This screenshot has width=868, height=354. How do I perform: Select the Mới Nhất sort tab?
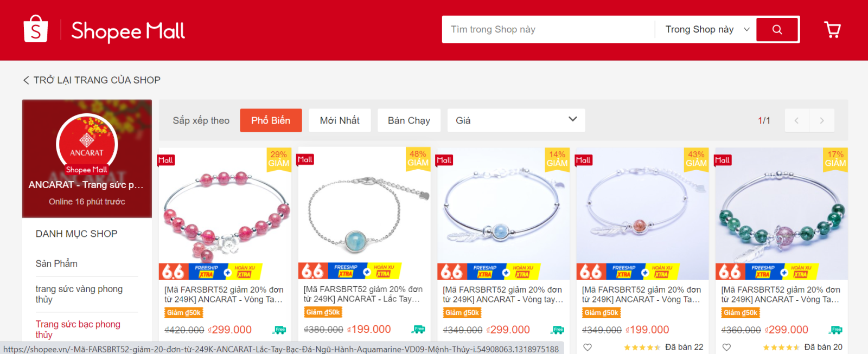pyautogui.click(x=340, y=120)
